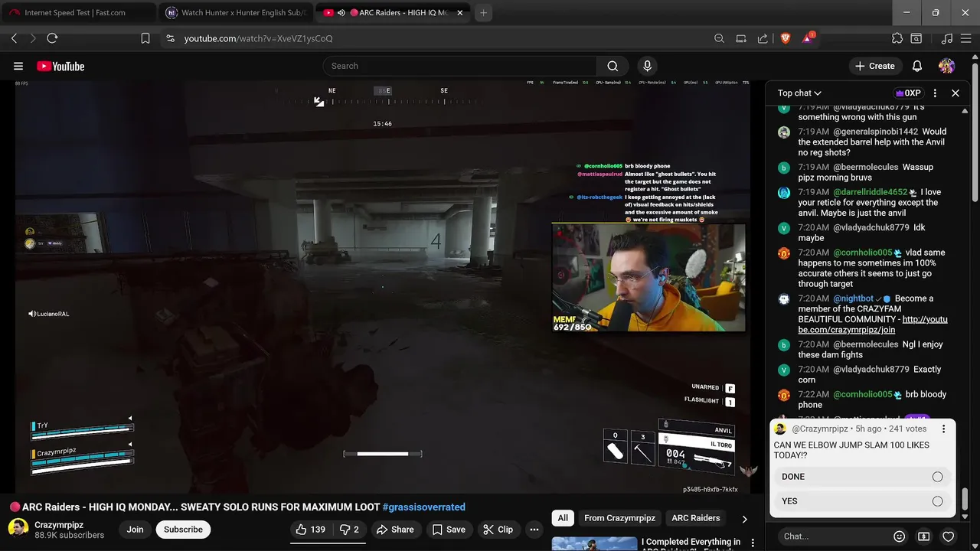This screenshot has width=980, height=551.
Task: Open the browser media control music note
Action: (947, 38)
